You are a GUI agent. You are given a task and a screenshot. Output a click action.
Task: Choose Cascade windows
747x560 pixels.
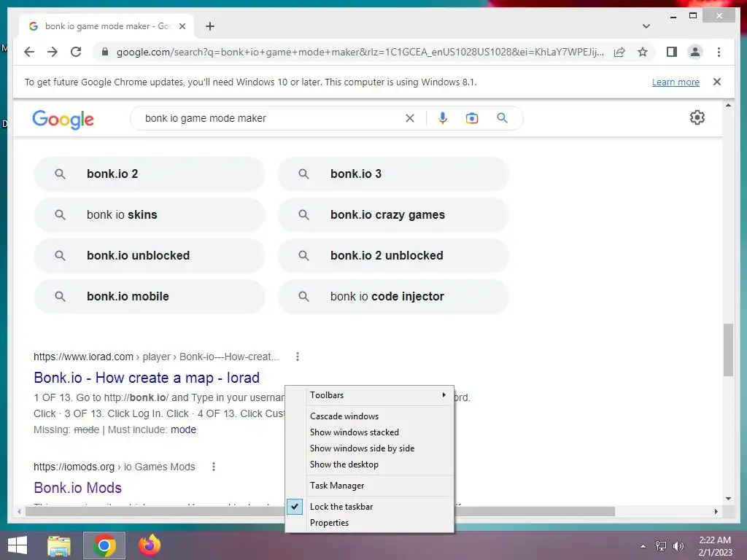pos(370,416)
